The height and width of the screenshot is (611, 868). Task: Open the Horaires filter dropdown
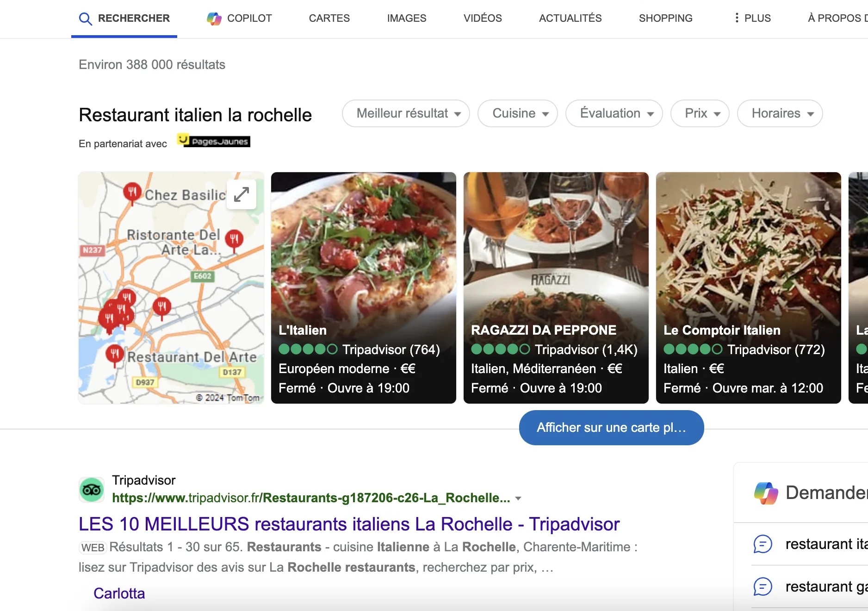780,113
